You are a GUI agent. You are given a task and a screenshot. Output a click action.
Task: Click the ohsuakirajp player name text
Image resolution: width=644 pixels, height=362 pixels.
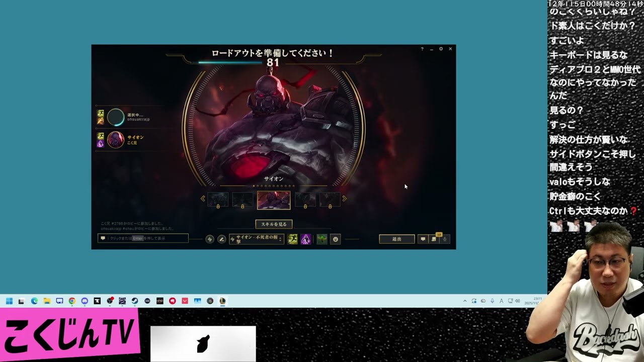click(x=138, y=120)
